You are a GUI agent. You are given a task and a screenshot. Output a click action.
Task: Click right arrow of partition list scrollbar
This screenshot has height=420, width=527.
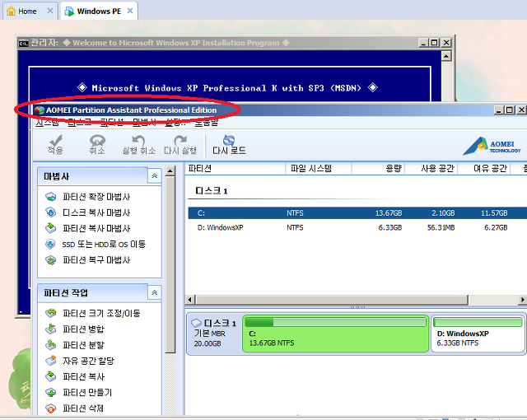pyautogui.click(x=523, y=300)
